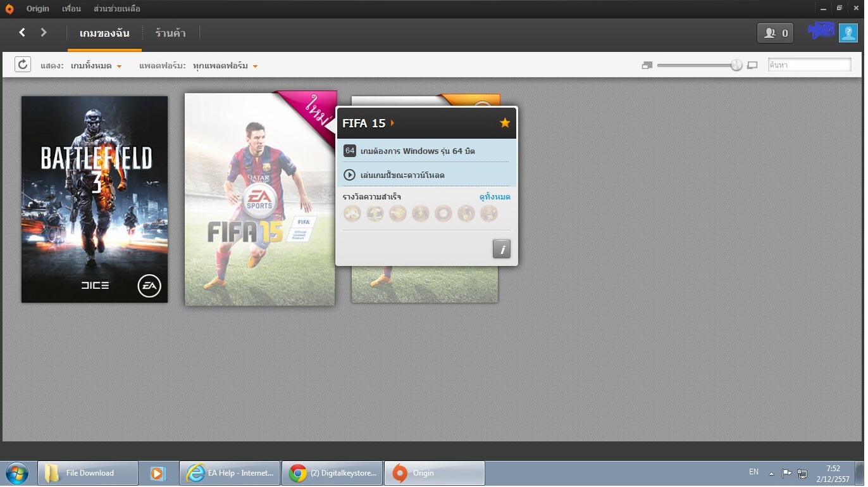868x487 pixels.
Task: Click the Origin taskbar button
Action: point(435,473)
